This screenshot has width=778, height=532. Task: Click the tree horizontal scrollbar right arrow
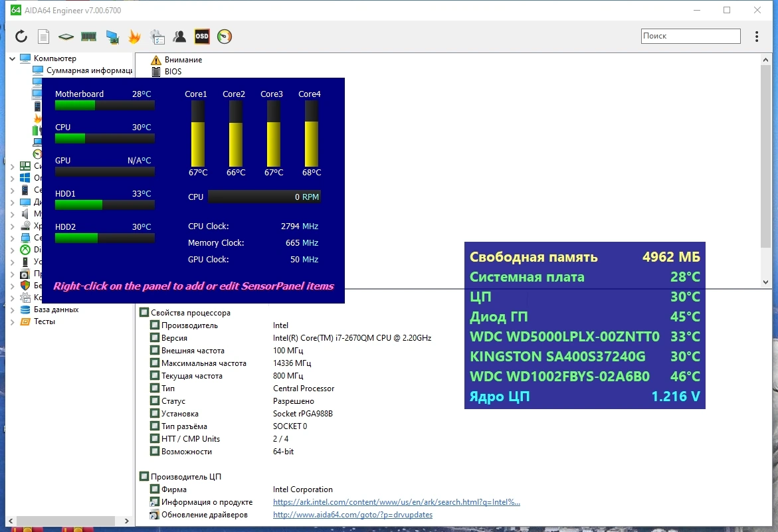[x=126, y=521]
